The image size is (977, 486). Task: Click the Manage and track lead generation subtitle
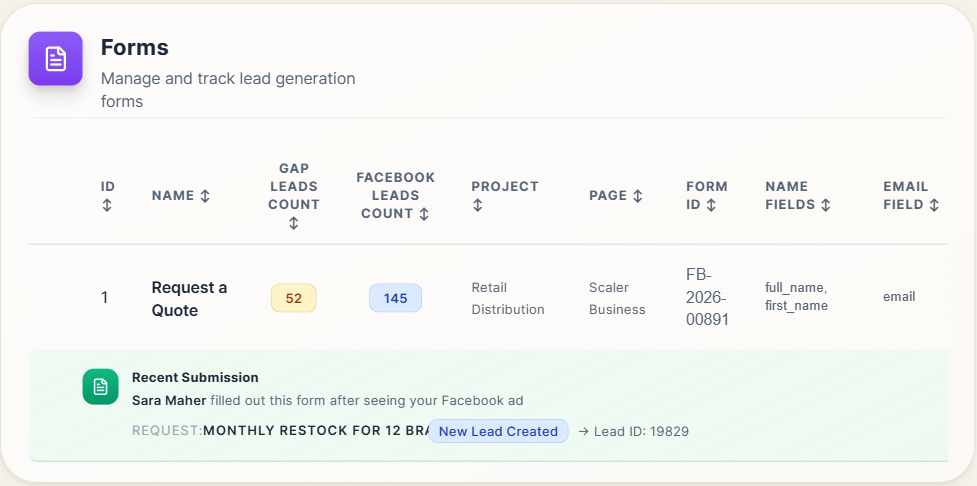(x=228, y=90)
